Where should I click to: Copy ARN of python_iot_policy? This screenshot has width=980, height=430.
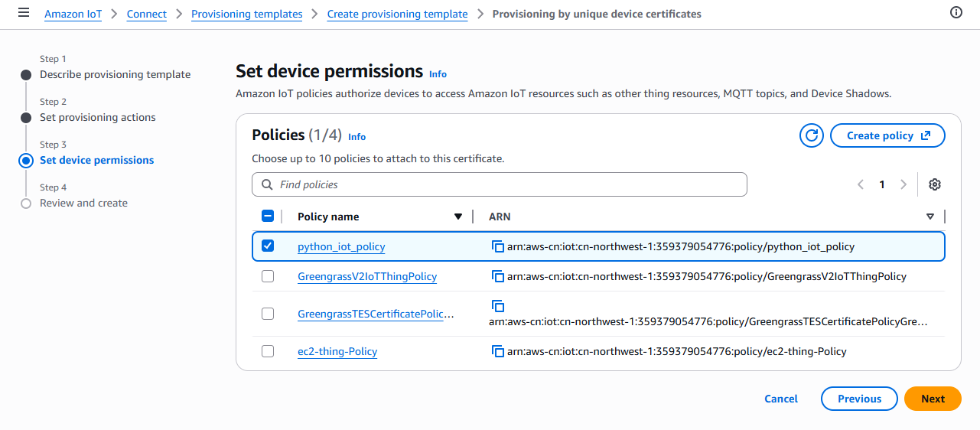pyautogui.click(x=497, y=246)
